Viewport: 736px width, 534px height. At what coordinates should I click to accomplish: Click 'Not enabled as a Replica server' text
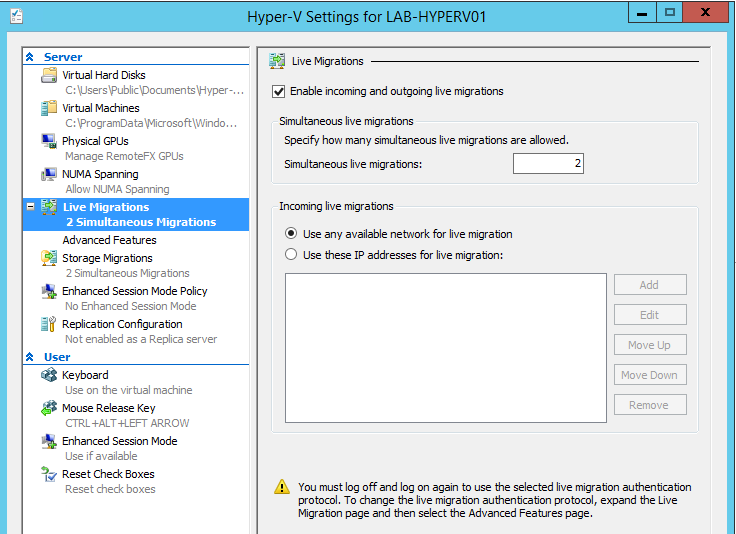click(x=141, y=339)
